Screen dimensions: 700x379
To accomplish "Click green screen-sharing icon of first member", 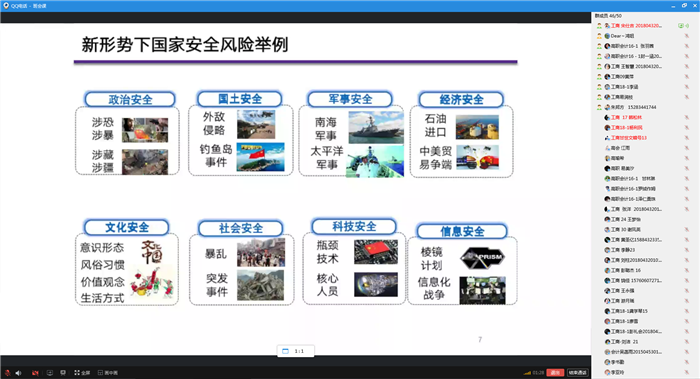I will click(681, 26).
